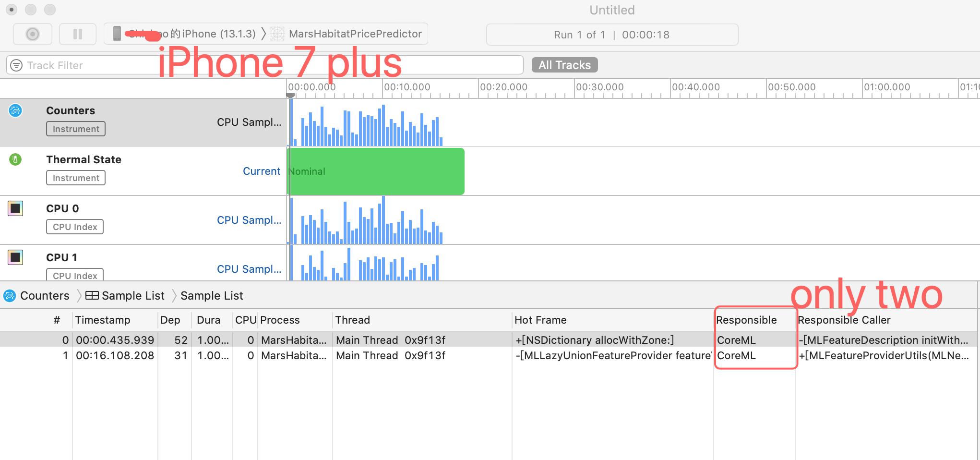This screenshot has width=980, height=460.
Task: Click 00:10.000 on the timeline ruler
Action: pyautogui.click(x=407, y=87)
